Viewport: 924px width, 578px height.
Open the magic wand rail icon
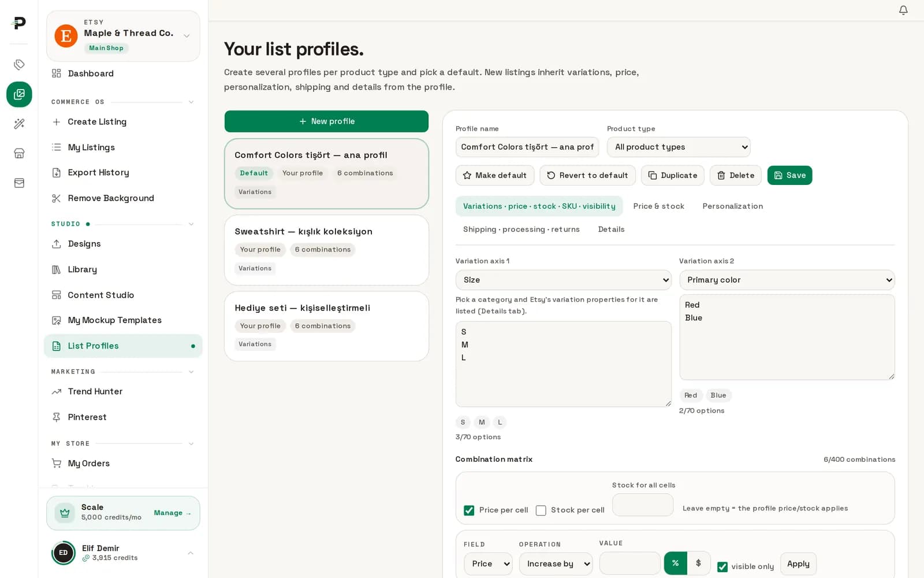pos(19,124)
